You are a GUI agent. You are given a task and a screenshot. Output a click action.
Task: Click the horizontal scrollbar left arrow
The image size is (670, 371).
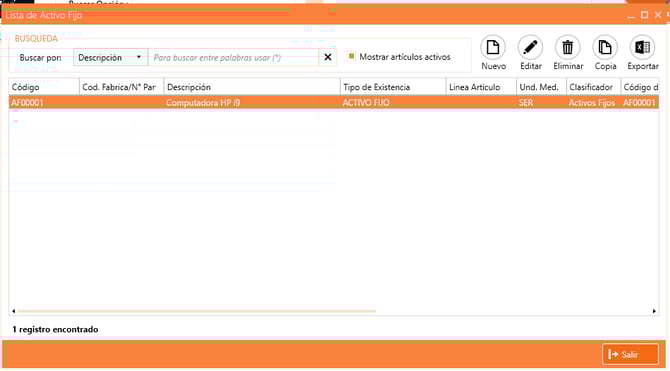[x=14, y=311]
